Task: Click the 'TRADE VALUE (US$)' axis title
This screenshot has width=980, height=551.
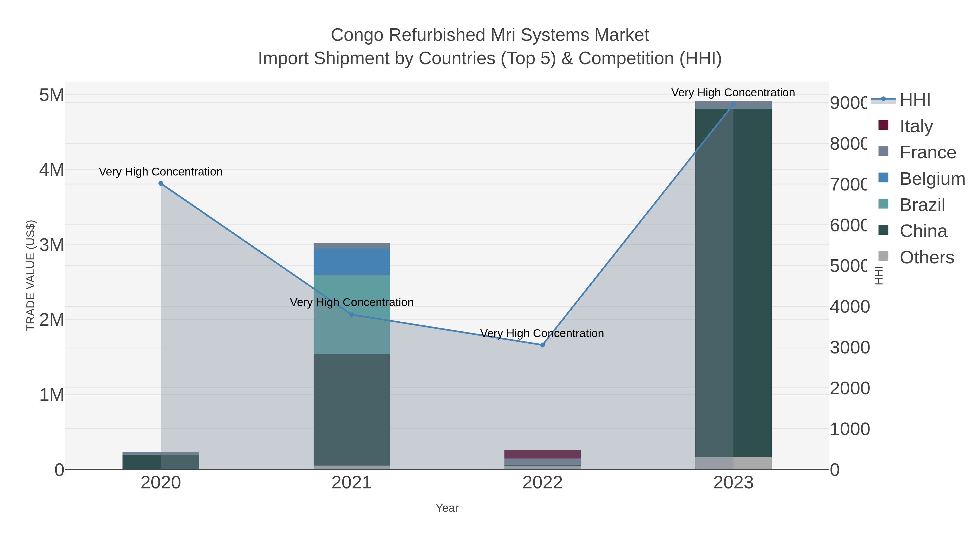Action: 30,275
